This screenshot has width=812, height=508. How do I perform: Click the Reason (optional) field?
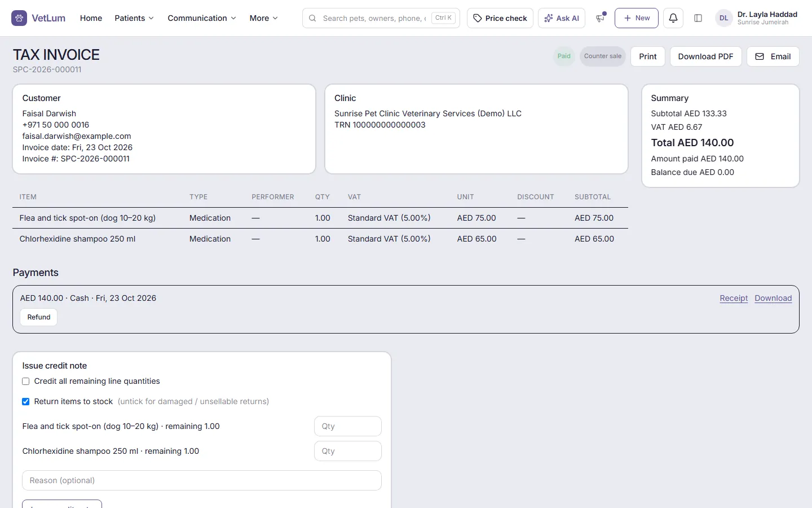coord(202,480)
